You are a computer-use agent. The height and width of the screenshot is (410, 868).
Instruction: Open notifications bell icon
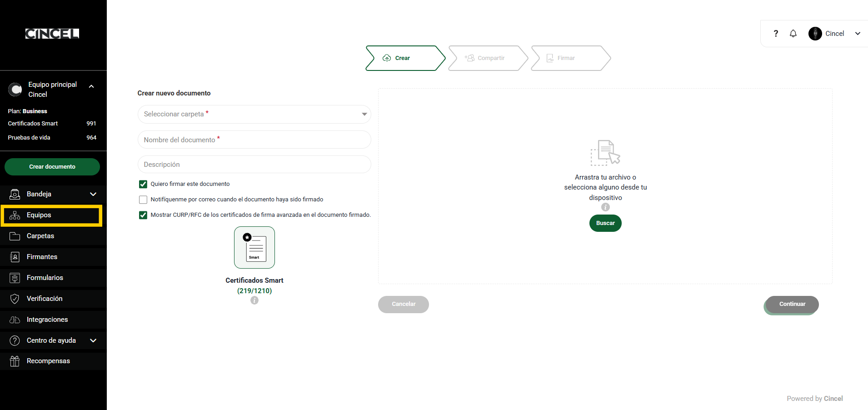793,34
